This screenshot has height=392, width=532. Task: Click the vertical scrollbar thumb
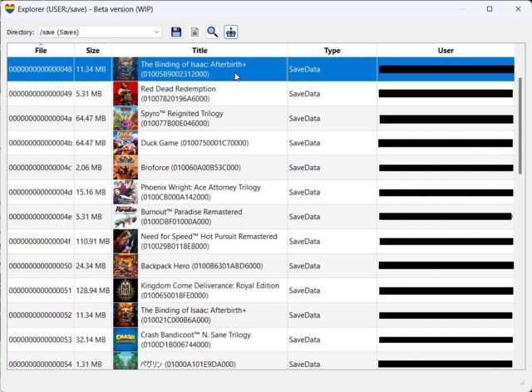tap(520, 125)
